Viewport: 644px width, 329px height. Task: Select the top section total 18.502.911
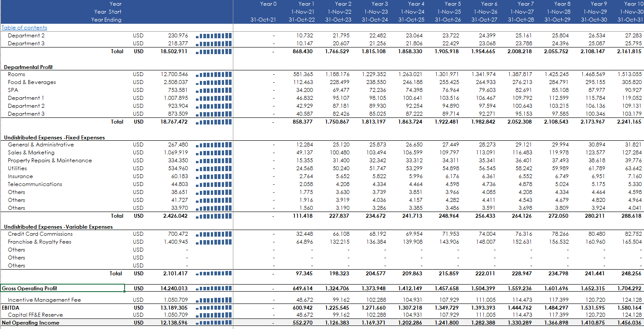pyautogui.click(x=175, y=51)
